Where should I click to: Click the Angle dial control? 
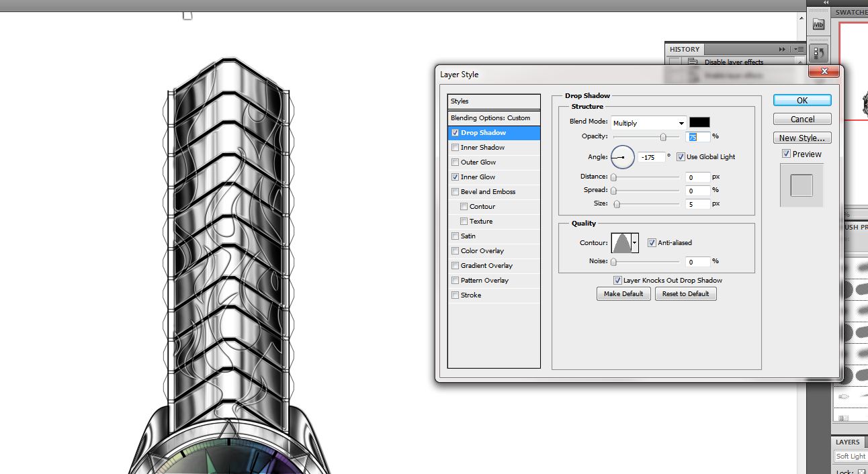point(623,157)
